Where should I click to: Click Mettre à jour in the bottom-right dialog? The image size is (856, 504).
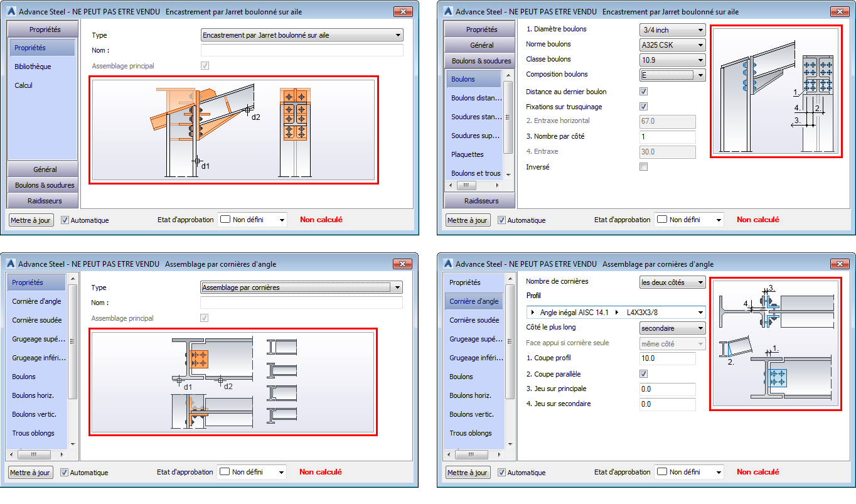pos(468,473)
